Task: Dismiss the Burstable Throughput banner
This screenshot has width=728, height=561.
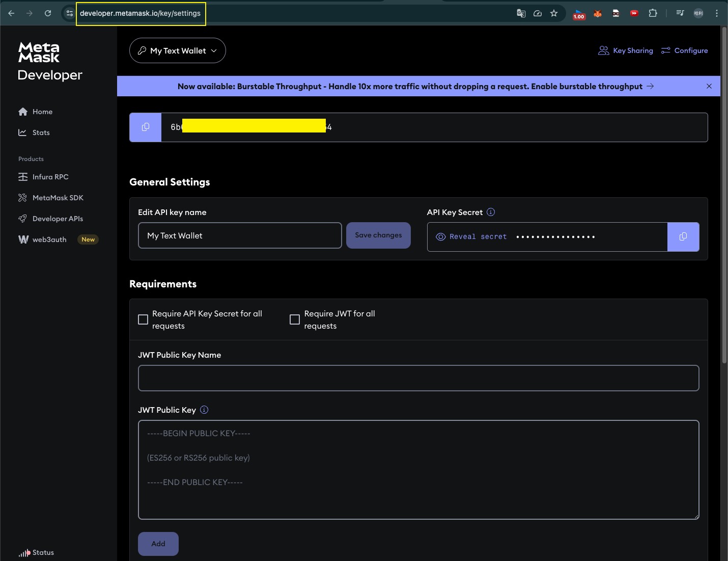Action: (709, 86)
